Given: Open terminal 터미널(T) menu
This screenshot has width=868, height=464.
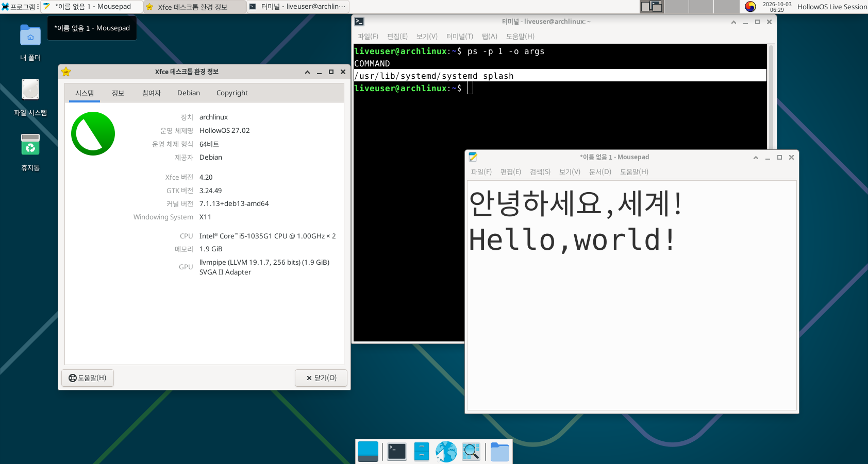Looking at the screenshot, I should click(x=460, y=37).
